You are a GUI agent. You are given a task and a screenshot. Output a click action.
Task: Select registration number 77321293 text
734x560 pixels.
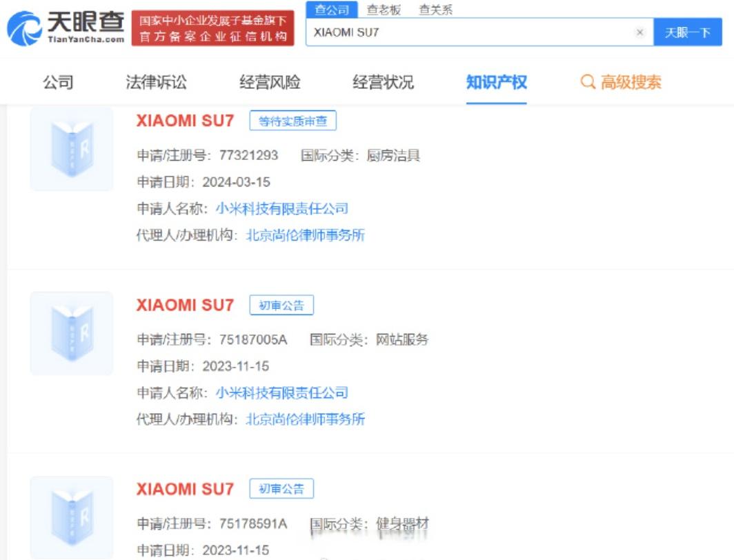coord(248,155)
